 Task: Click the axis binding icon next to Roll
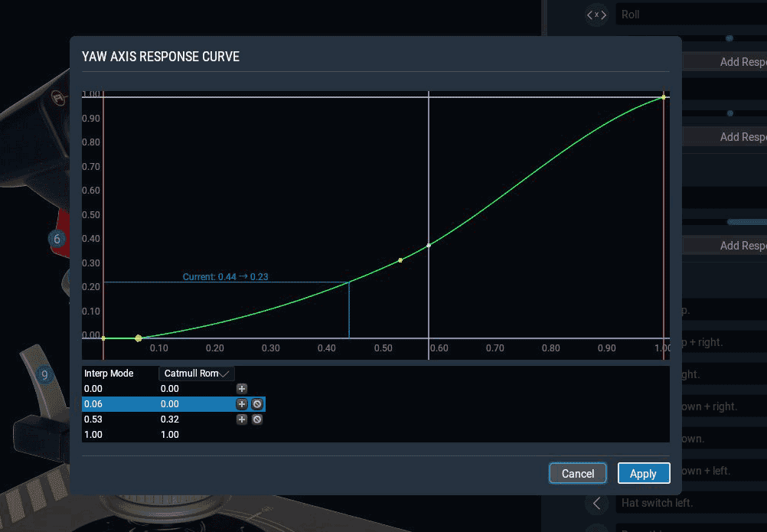[x=596, y=15]
